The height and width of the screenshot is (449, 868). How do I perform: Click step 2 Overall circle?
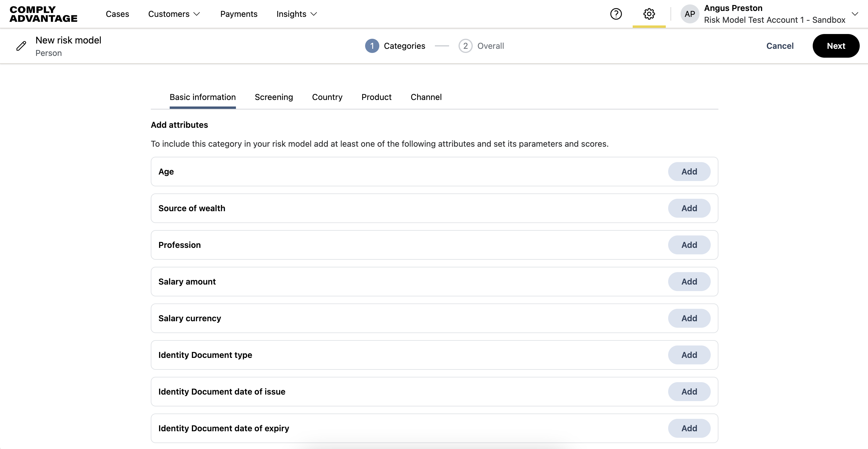465,46
